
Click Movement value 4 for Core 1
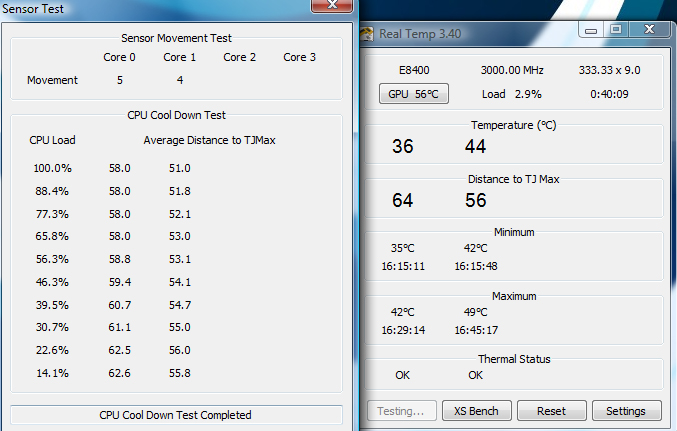(180, 80)
